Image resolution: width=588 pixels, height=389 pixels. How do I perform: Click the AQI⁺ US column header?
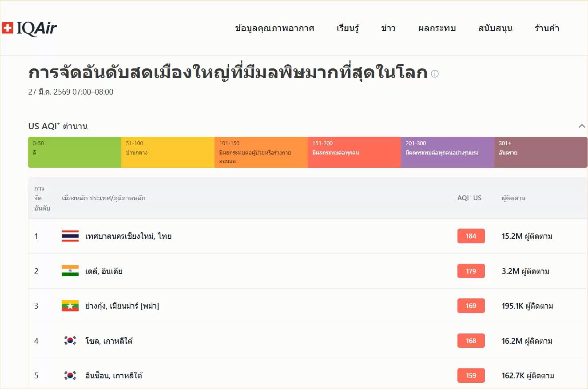pos(469,198)
